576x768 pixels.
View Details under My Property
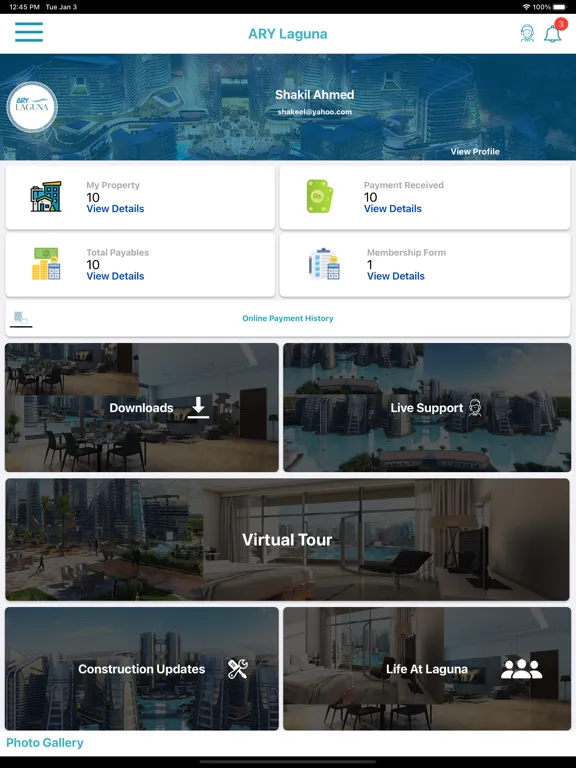pyautogui.click(x=115, y=209)
